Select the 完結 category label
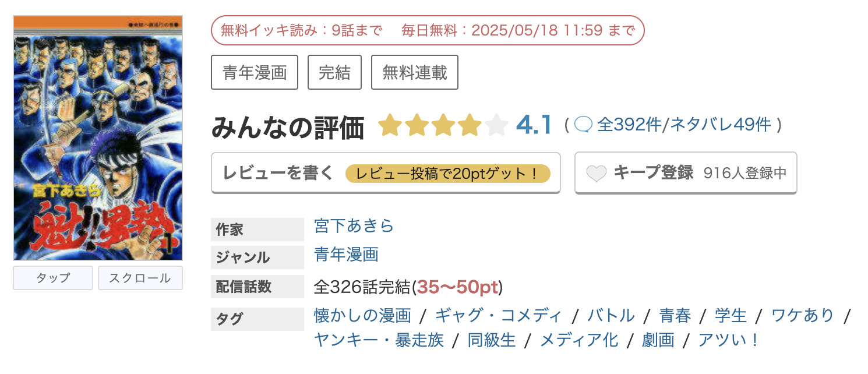 [334, 72]
